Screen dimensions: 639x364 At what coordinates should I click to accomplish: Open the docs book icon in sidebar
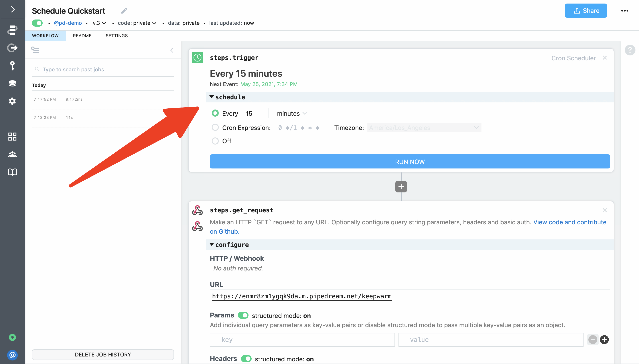12,172
